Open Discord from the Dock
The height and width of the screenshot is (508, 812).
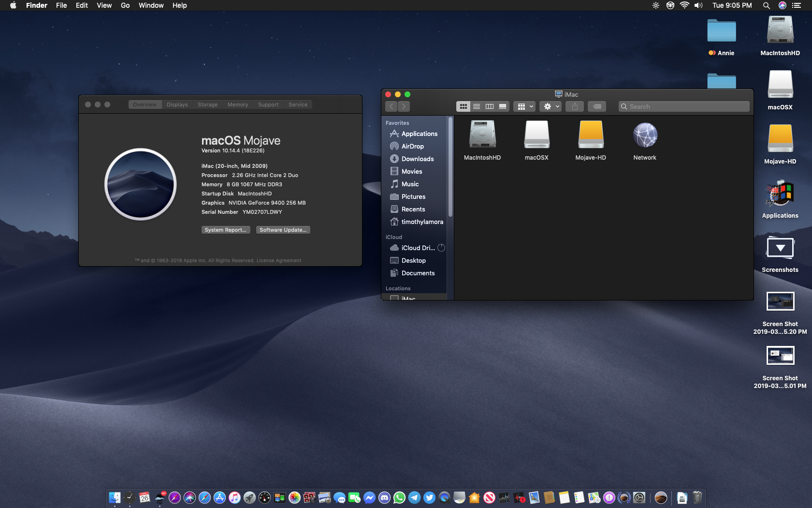(384, 497)
